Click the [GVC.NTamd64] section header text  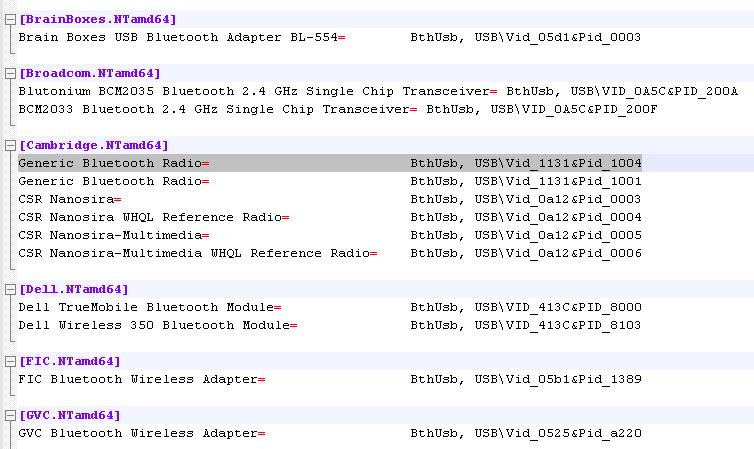point(70,415)
